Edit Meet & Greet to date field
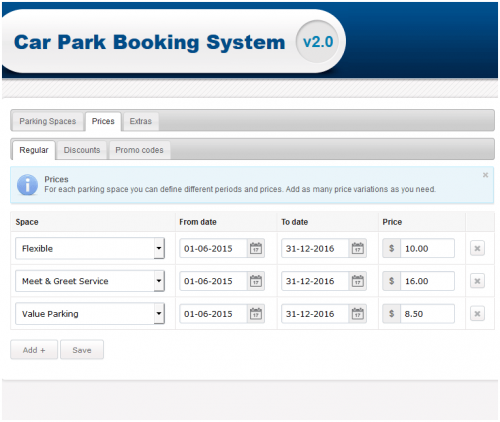 click(x=315, y=281)
